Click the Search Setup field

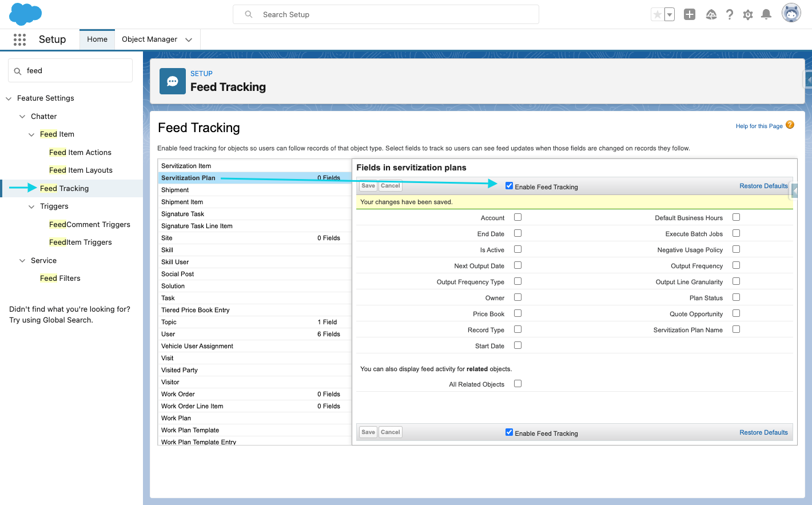pyautogui.click(x=386, y=14)
